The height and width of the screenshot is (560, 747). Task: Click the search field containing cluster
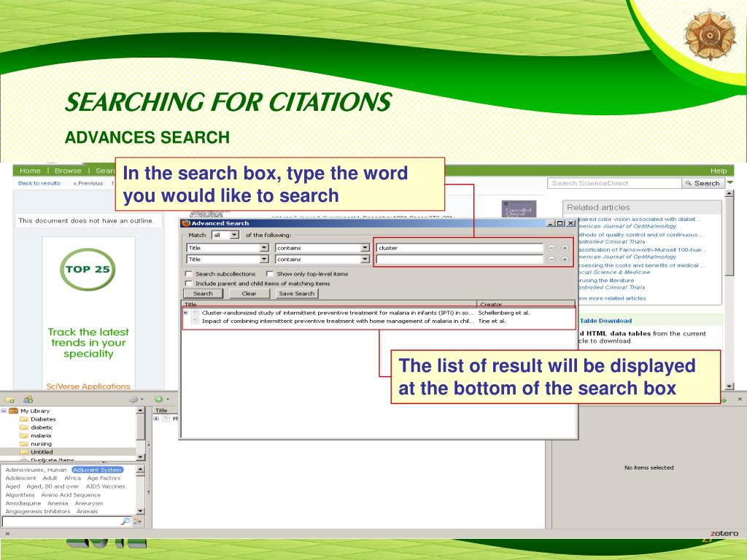460,248
